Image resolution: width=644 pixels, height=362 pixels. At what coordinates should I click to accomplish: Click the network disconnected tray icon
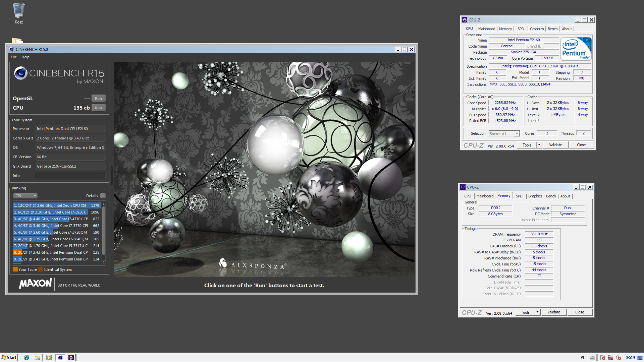(x=610, y=358)
